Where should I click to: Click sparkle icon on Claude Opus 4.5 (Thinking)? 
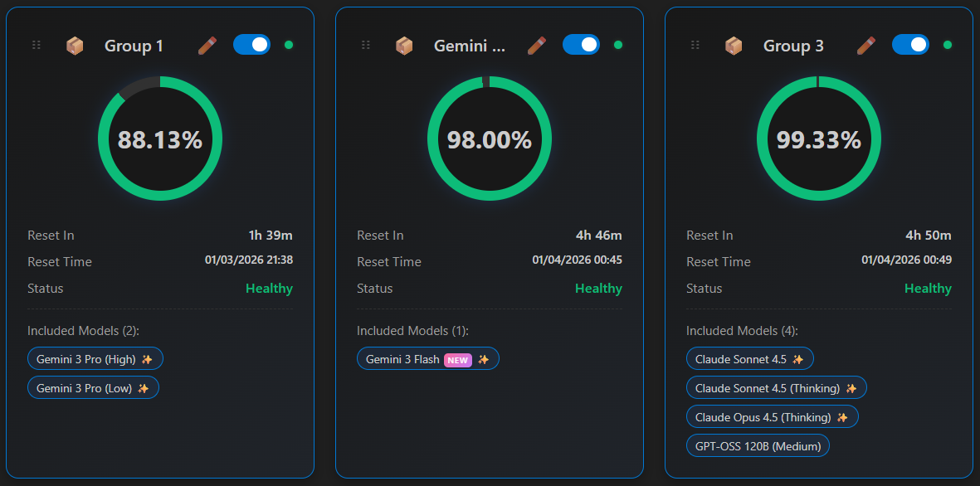click(842, 417)
